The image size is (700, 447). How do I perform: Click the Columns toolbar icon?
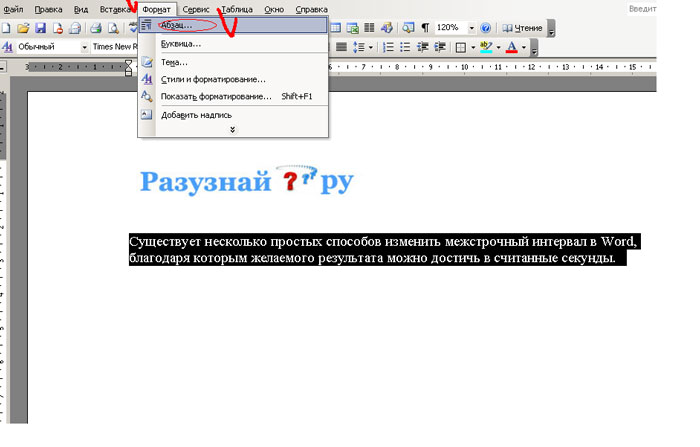tap(369, 28)
